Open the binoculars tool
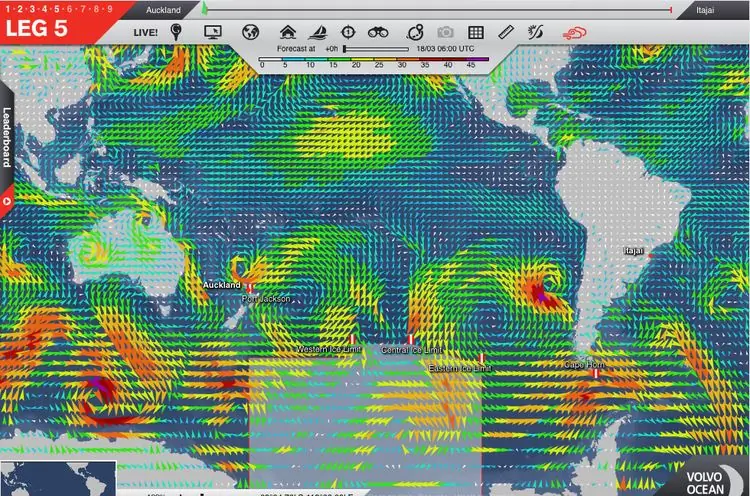This screenshot has height=496, width=750. tap(378, 32)
